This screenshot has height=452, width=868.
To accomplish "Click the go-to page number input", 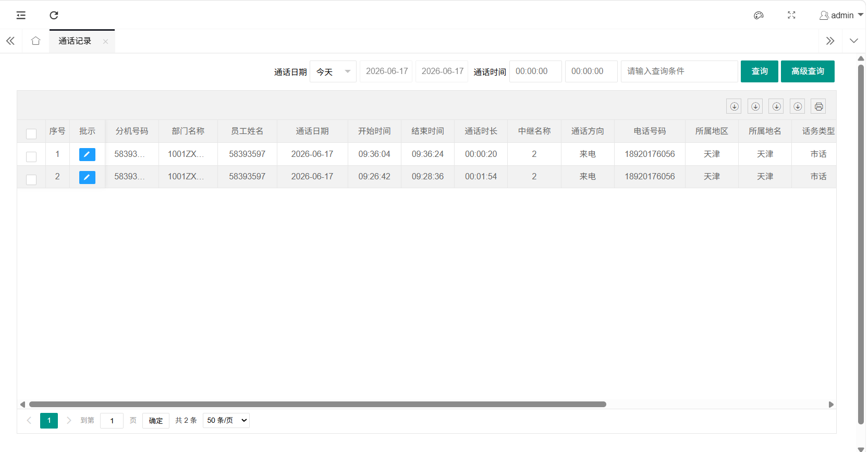I will [x=112, y=421].
